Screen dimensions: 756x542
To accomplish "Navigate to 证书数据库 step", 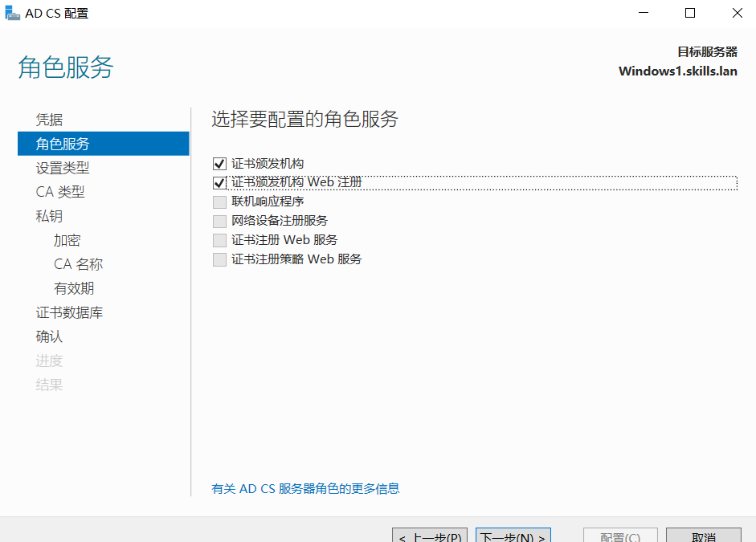I will pos(69,312).
